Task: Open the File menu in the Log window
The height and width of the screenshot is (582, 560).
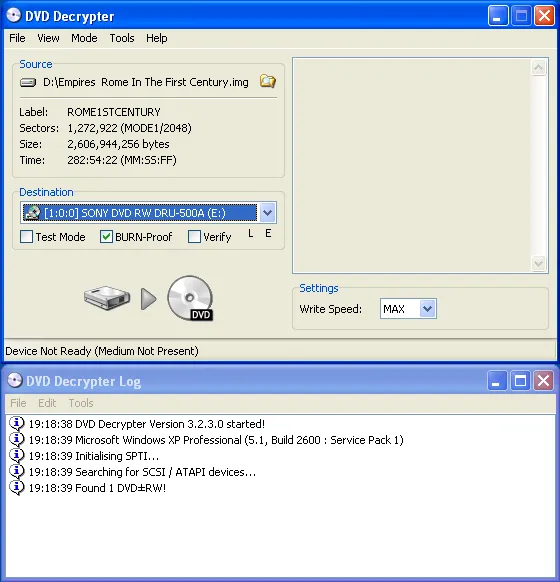Action: point(18,403)
